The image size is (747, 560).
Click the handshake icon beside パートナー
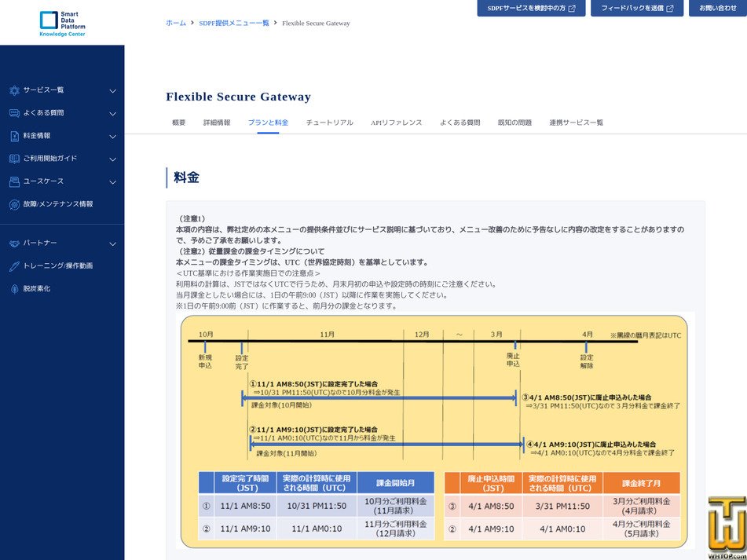pos(14,243)
